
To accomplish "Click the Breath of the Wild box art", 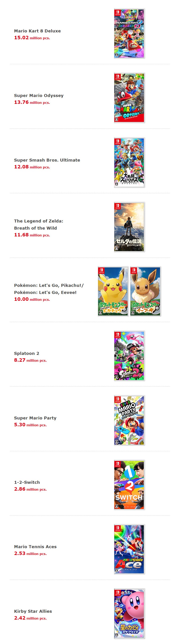I will (x=130, y=227).
